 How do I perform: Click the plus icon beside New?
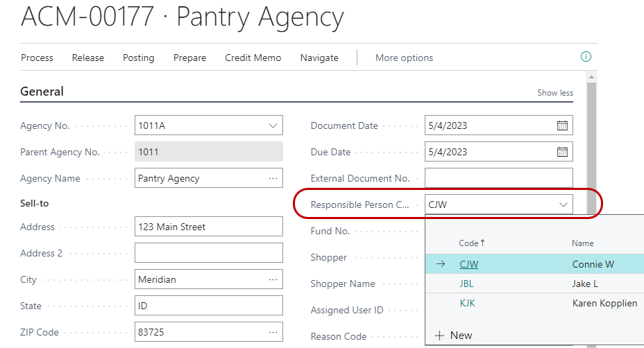(439, 336)
